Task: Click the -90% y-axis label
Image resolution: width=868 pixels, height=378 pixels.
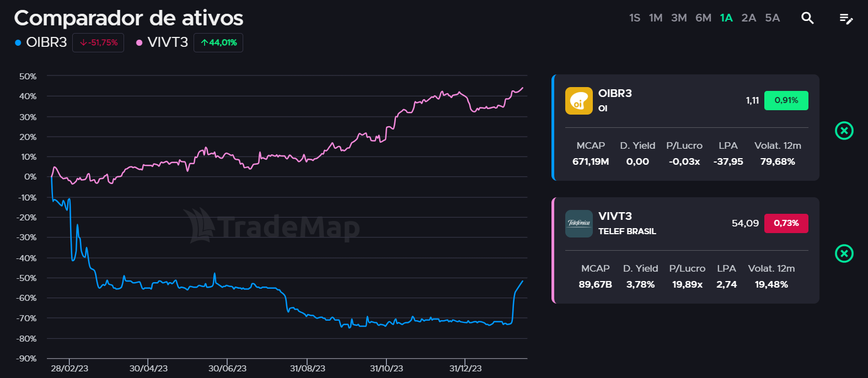Action: pos(26,358)
